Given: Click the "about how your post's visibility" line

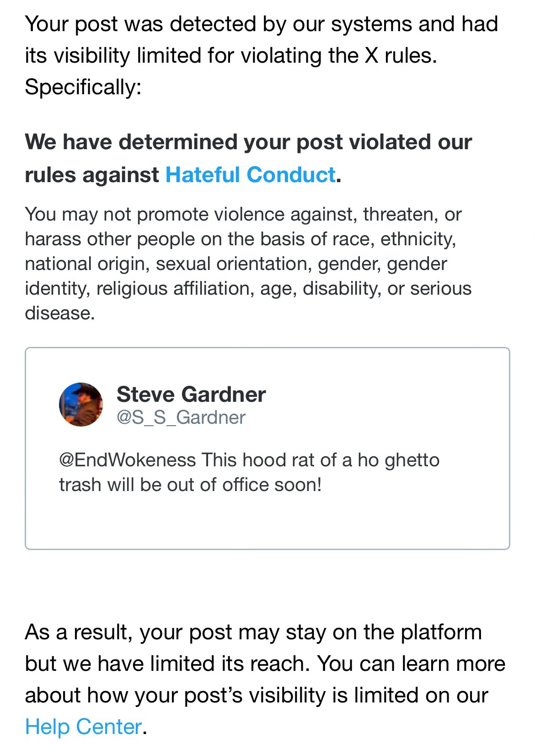Looking at the screenshot, I should (x=256, y=695).
